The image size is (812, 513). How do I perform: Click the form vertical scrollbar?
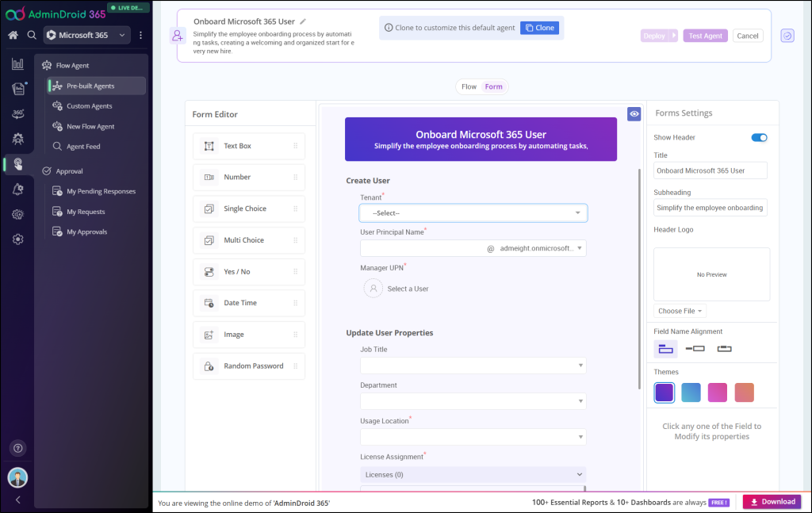[639, 280]
